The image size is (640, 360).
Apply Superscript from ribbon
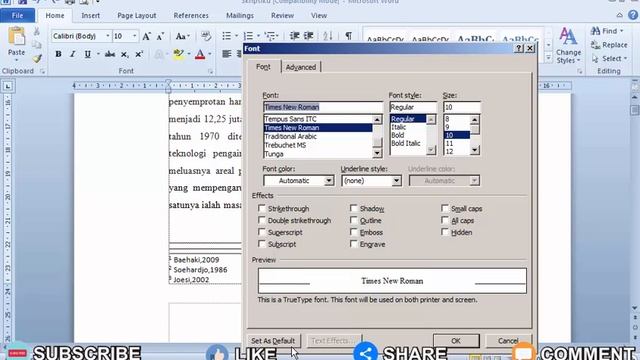(139, 54)
